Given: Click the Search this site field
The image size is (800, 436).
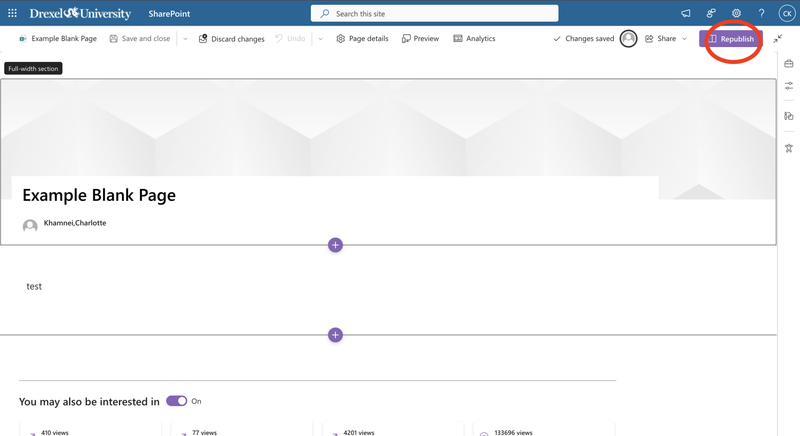Looking at the screenshot, I should (434, 14).
